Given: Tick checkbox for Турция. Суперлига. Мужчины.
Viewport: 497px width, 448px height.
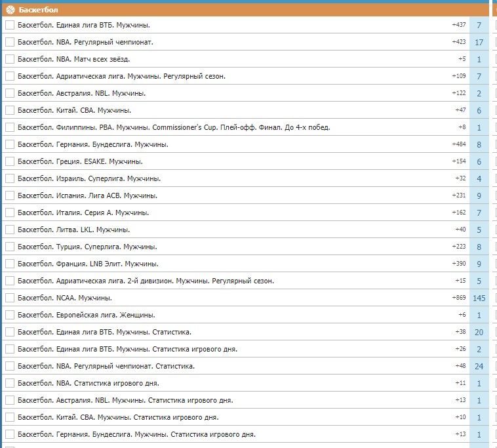Looking at the screenshot, I should pos(10,247).
